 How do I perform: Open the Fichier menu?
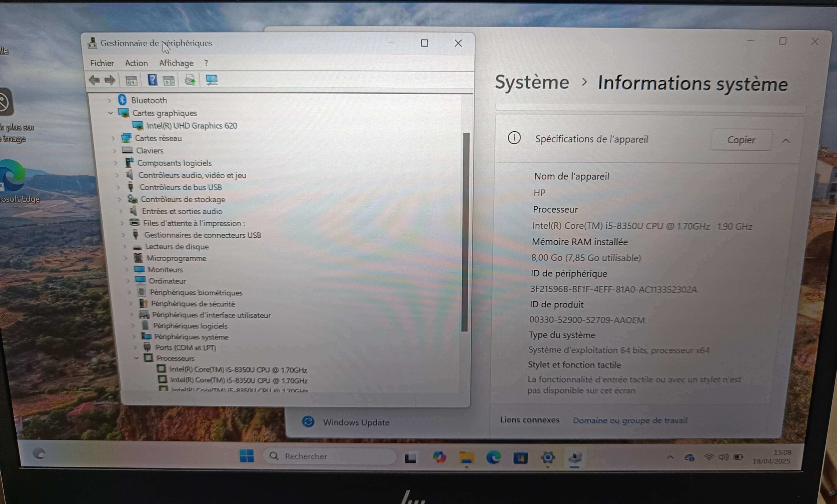point(102,63)
